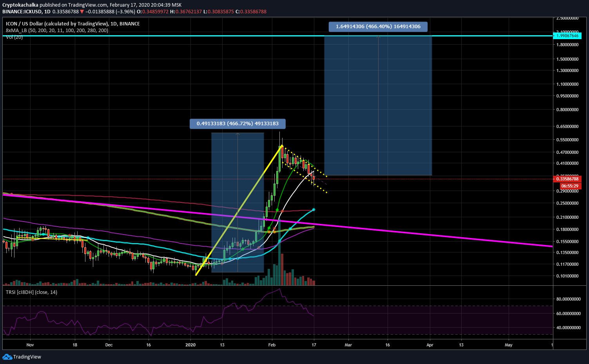589x364 pixels.
Task: Click the 40.00000000 RSI axis label
Action: [x=568, y=328]
